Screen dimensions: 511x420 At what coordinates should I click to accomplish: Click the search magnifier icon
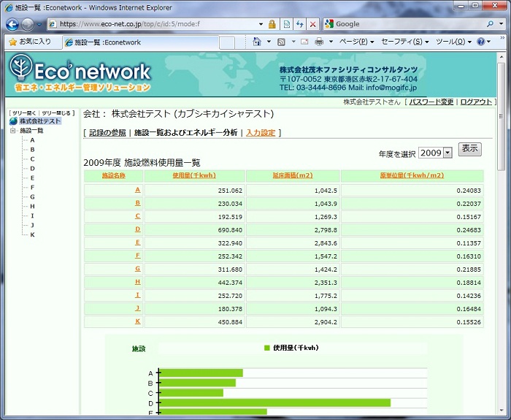click(490, 24)
